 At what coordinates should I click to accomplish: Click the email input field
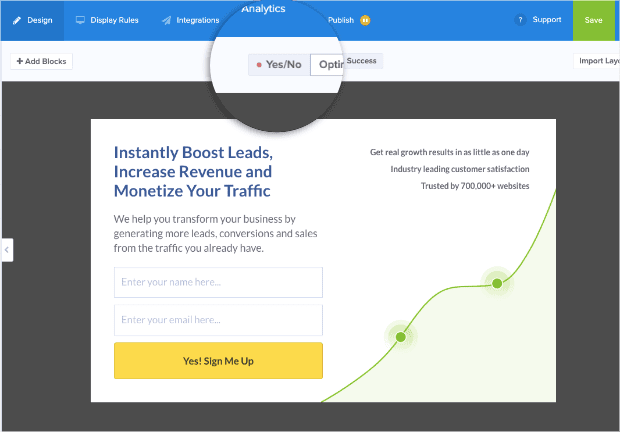(x=218, y=320)
